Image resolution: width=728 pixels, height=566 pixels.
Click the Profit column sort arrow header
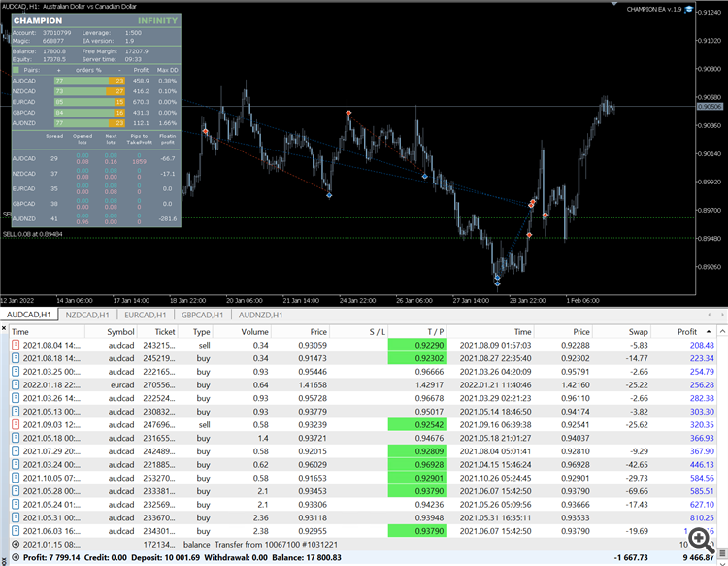tap(684, 331)
